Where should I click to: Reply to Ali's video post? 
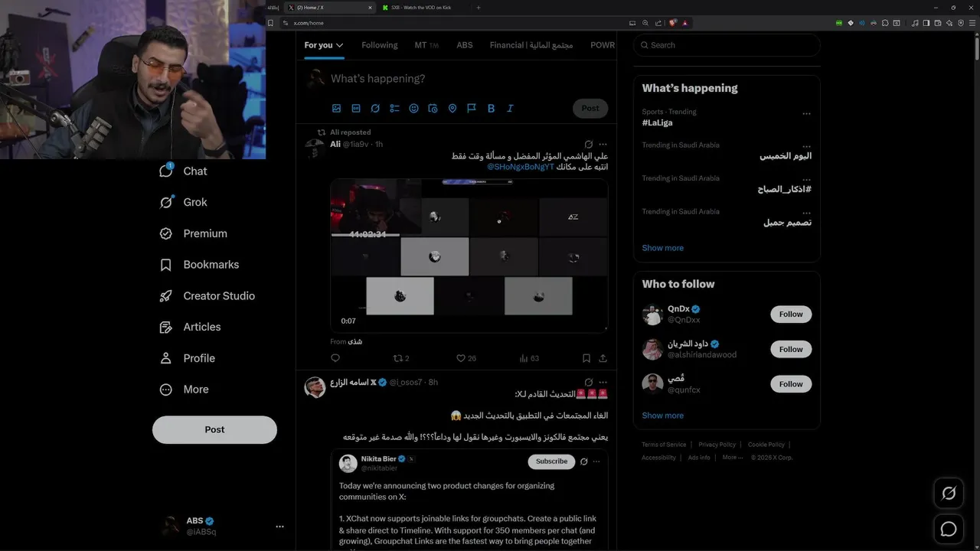(x=335, y=358)
